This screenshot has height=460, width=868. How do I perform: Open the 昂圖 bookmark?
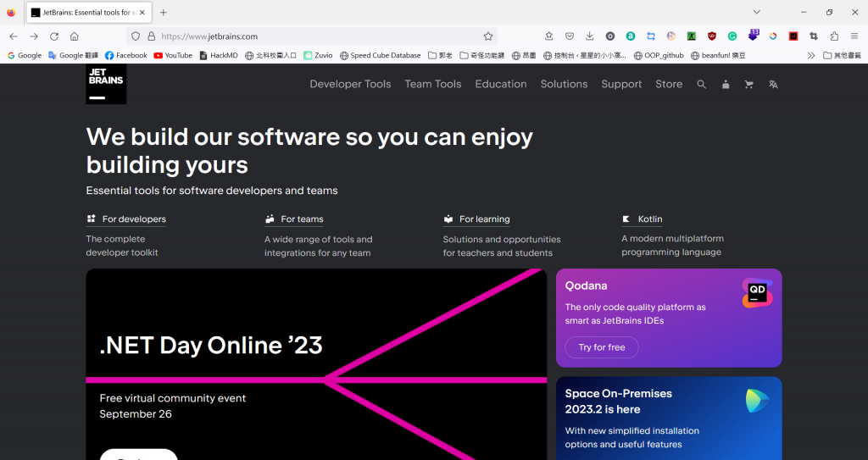(524, 55)
